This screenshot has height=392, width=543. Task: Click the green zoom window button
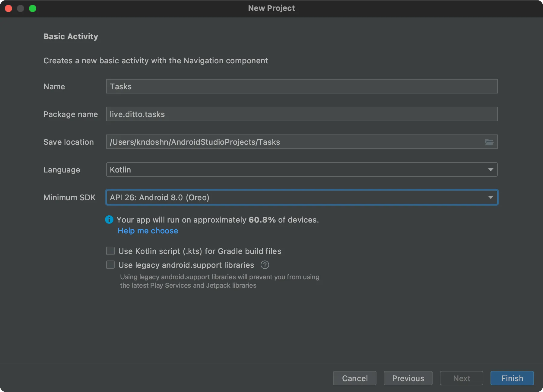(33, 8)
